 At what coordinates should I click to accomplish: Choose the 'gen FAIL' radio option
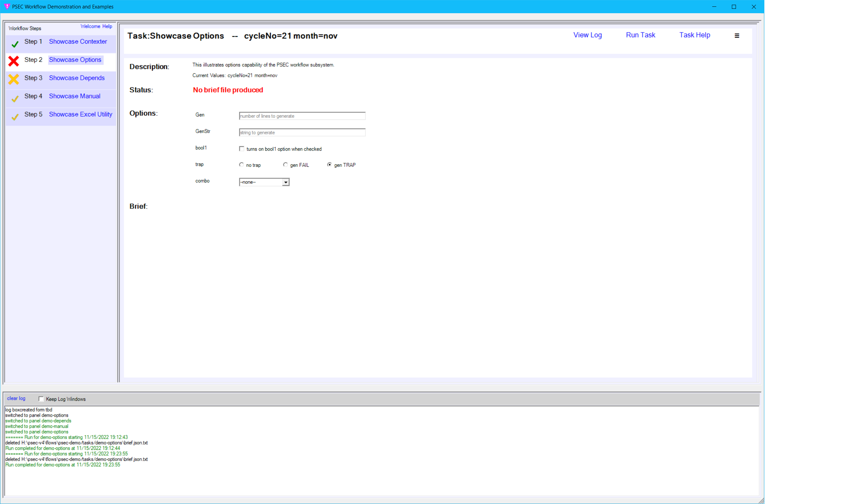[285, 165]
